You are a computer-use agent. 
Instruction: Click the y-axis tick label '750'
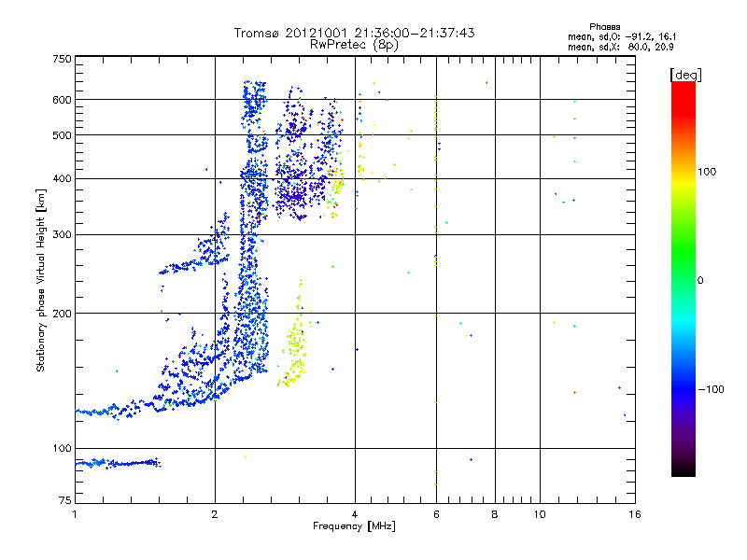tap(62, 59)
